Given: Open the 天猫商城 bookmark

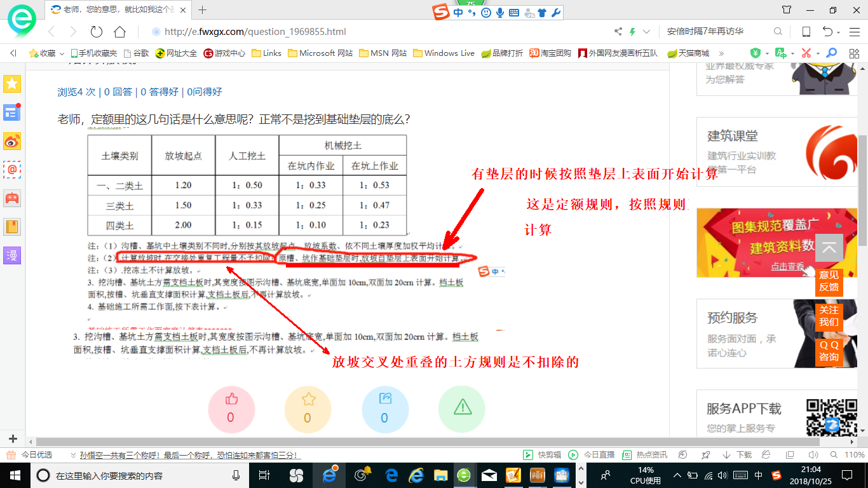Looking at the screenshot, I should pos(688,53).
